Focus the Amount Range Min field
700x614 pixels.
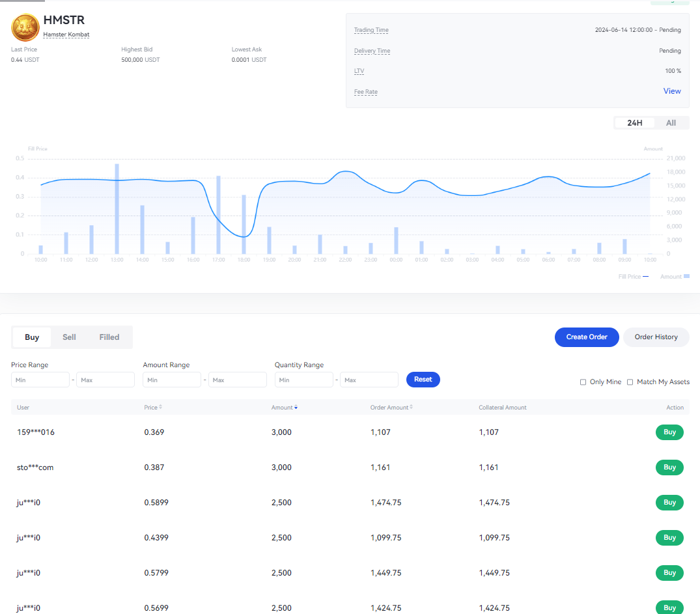pyautogui.click(x=172, y=380)
